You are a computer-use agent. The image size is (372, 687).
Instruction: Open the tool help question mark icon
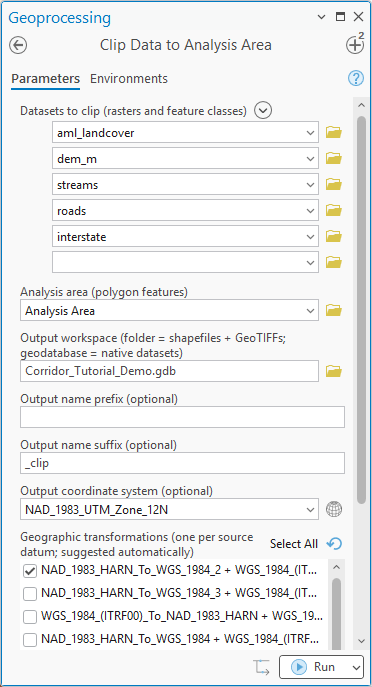[x=356, y=78]
